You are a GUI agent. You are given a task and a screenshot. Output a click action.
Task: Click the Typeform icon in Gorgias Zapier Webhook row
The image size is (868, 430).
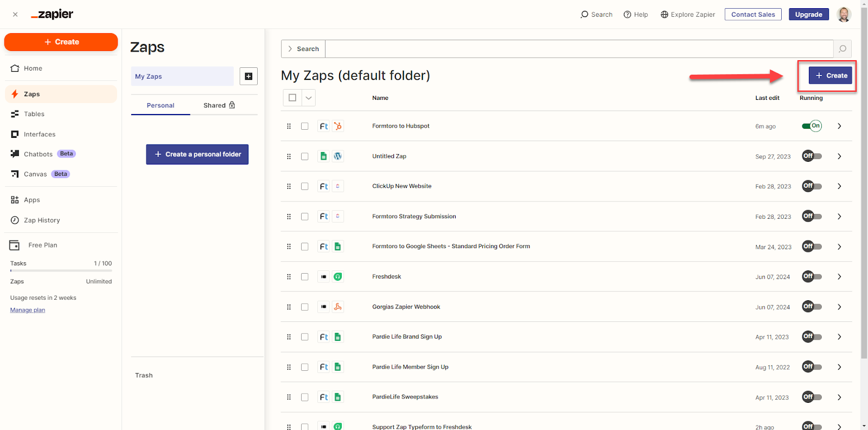[323, 307]
